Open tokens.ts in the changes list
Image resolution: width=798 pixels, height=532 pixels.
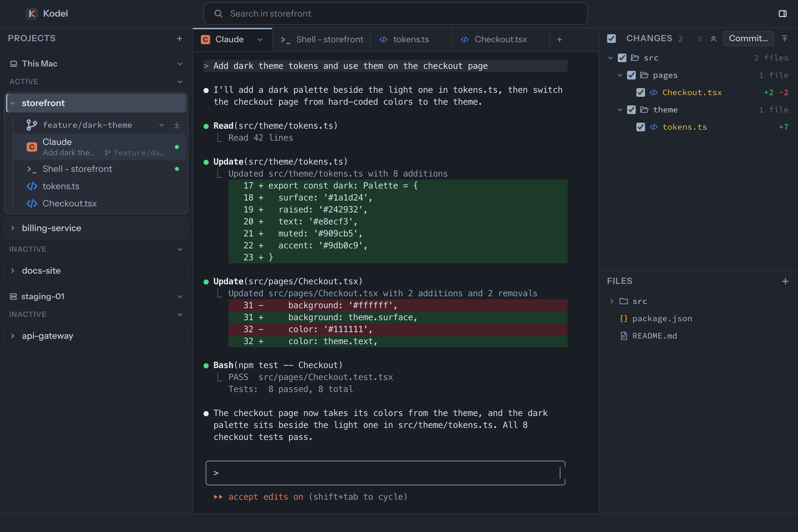(x=685, y=127)
